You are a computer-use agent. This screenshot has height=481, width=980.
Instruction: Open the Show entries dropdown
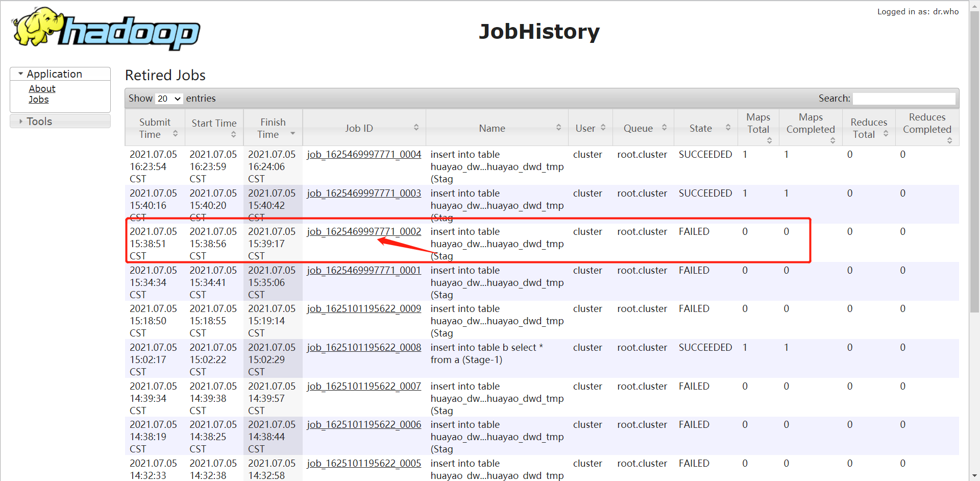(x=168, y=99)
